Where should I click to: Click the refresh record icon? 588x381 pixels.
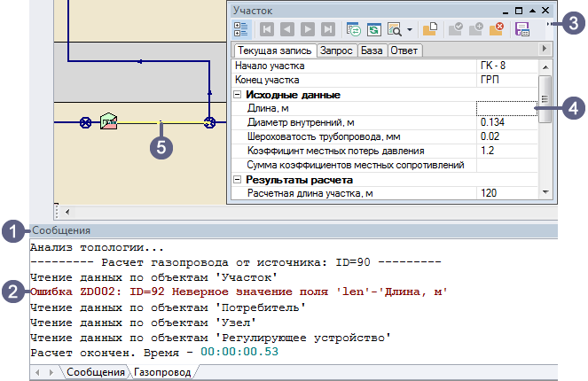click(x=373, y=29)
